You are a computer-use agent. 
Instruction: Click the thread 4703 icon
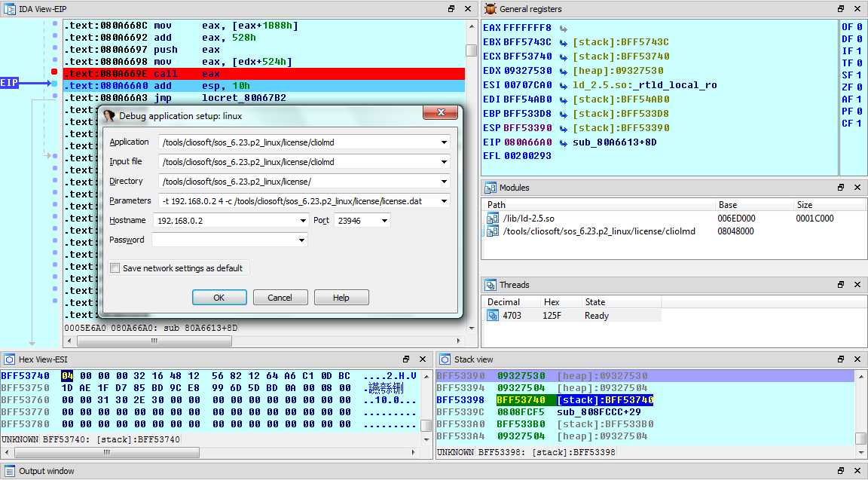pos(492,316)
